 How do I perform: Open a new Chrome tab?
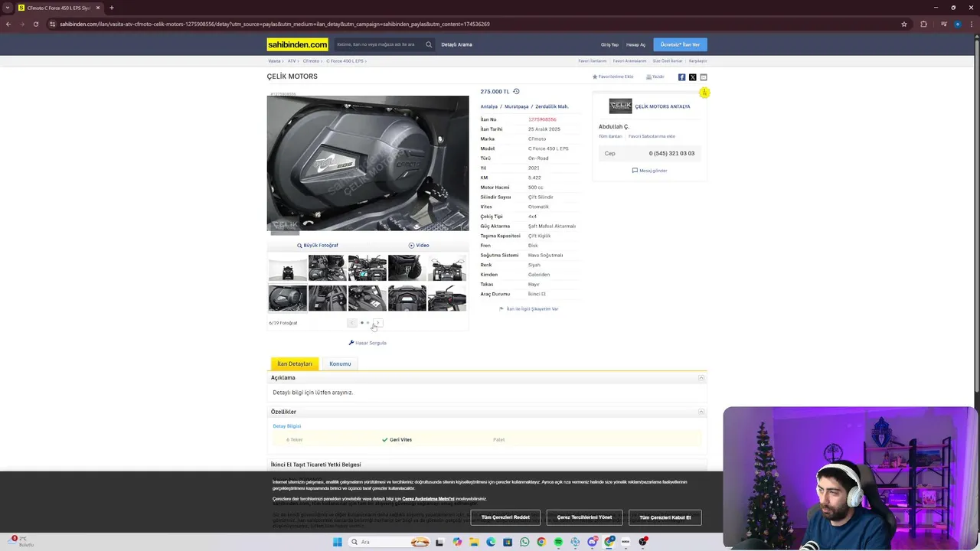[x=111, y=8]
